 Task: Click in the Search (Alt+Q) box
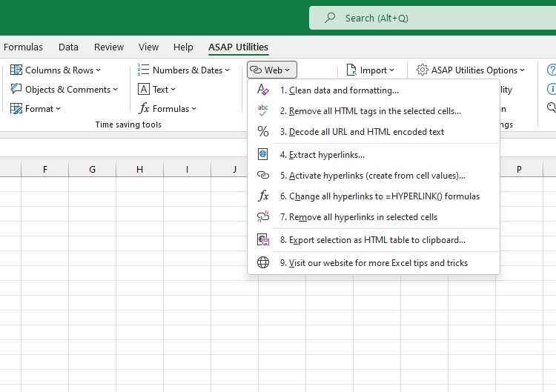[x=433, y=18]
